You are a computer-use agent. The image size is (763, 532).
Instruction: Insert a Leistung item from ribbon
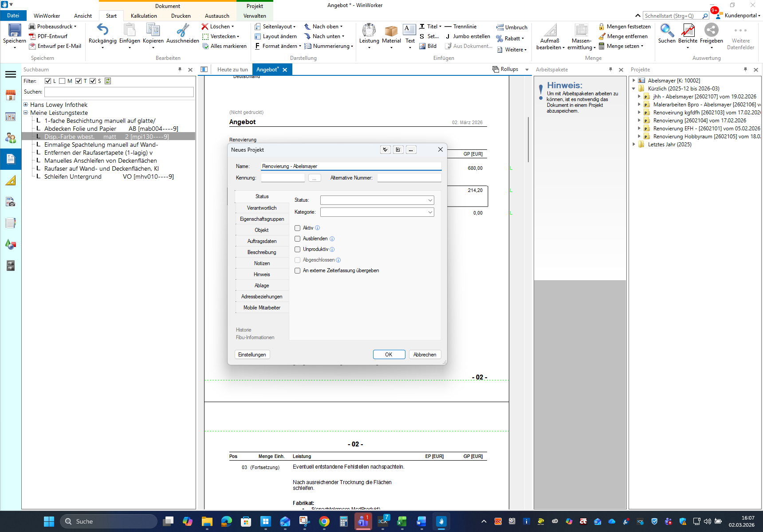(x=369, y=31)
